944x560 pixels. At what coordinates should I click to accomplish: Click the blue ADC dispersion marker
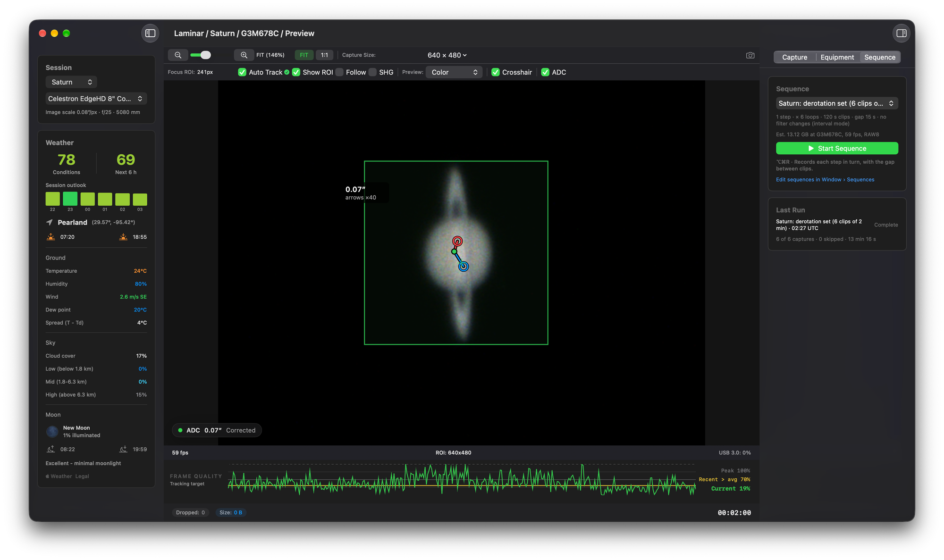coord(464,267)
